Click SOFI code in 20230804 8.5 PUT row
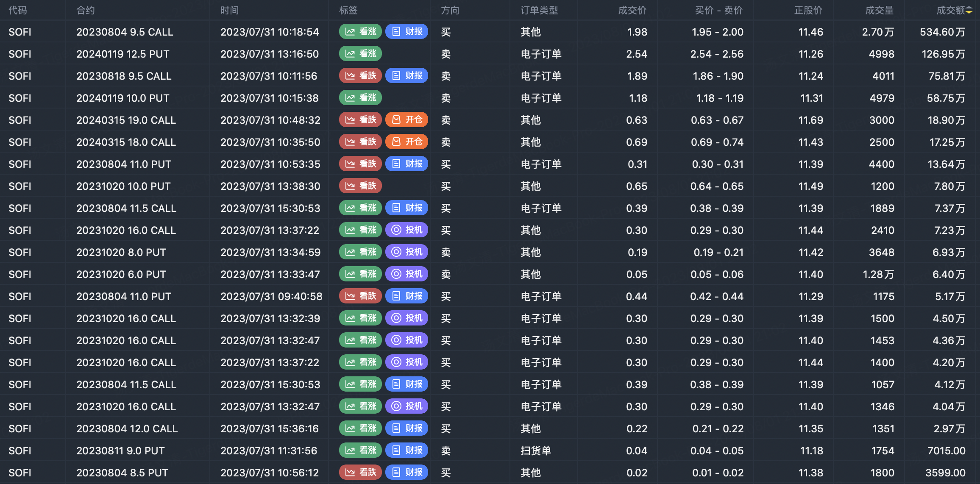980x484 pixels. pyautogui.click(x=20, y=473)
